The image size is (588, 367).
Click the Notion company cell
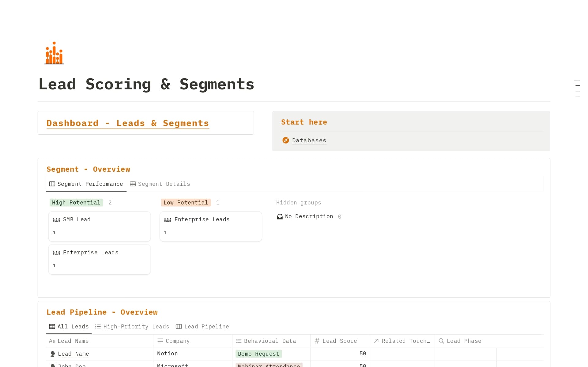pos(193,354)
